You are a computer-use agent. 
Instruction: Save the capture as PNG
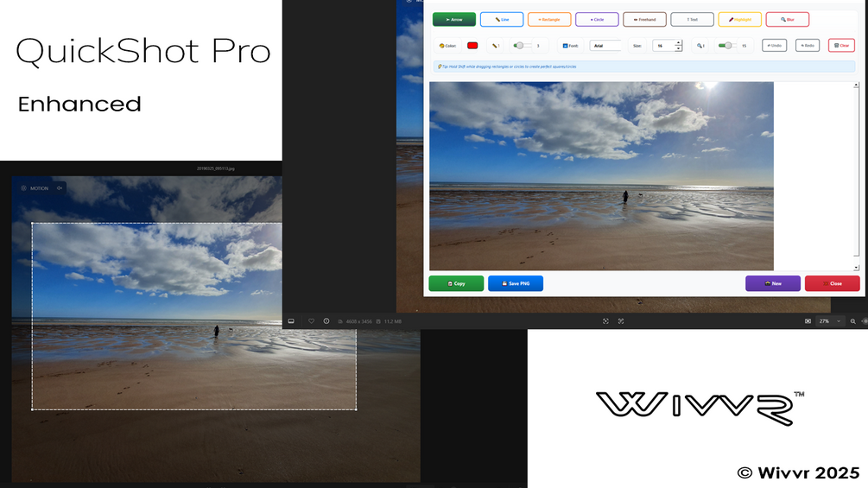516,283
